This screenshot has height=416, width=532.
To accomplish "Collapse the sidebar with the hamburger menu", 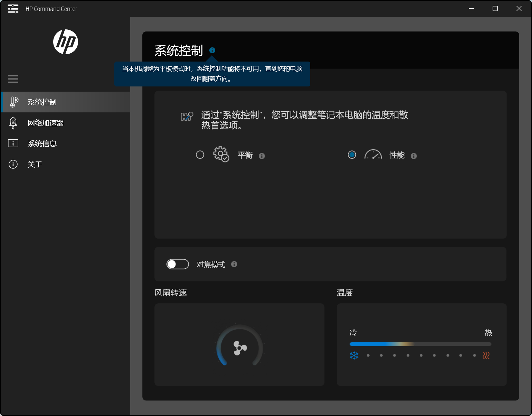I will pyautogui.click(x=13, y=79).
